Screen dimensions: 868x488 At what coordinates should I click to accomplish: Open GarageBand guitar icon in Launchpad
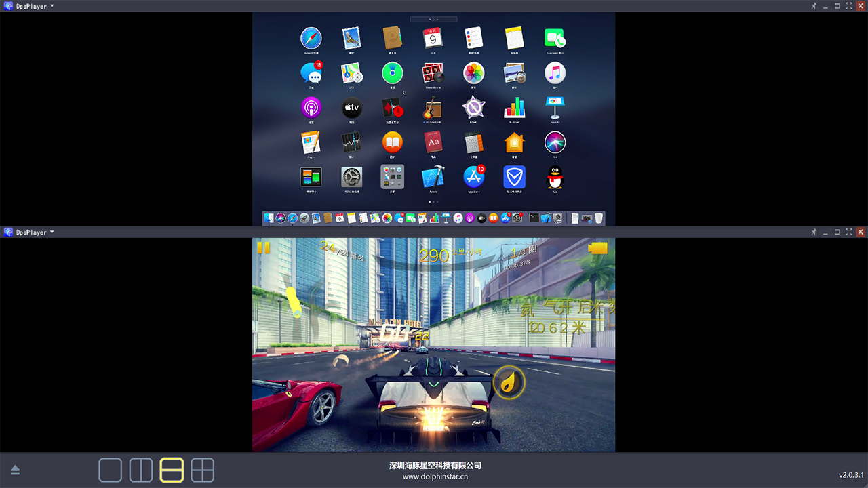tap(433, 108)
